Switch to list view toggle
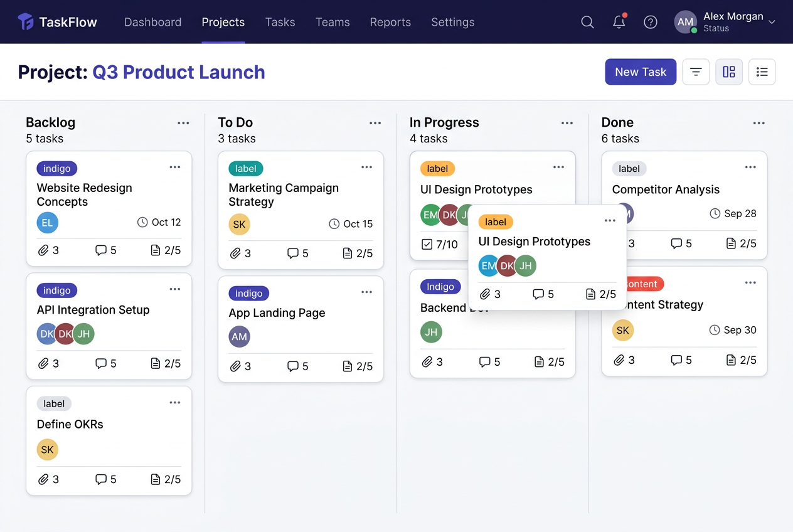 coord(762,72)
